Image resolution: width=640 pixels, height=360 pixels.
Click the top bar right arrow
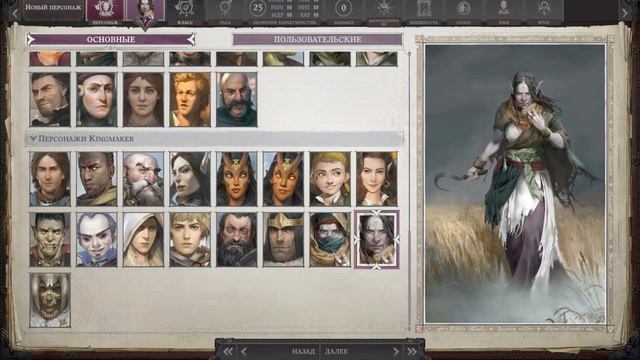[x=625, y=13]
